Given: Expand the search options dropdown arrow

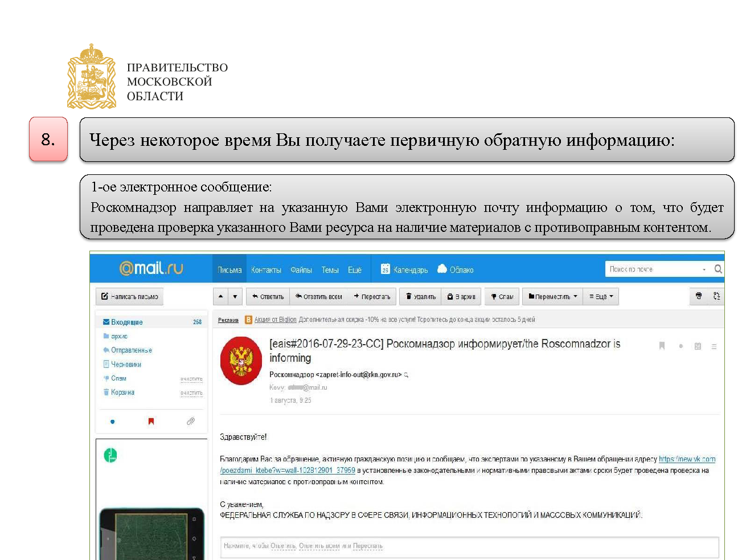Looking at the screenshot, I should pos(704,269).
